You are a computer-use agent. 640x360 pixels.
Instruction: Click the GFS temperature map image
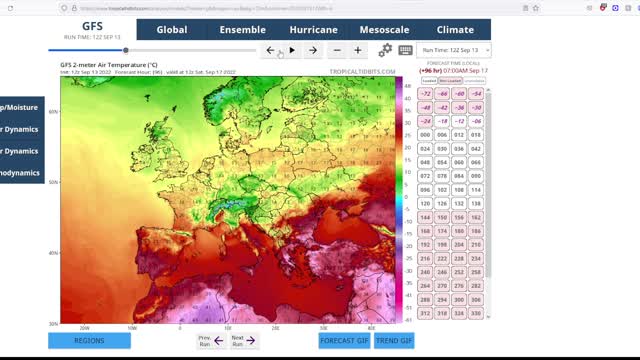tap(228, 200)
